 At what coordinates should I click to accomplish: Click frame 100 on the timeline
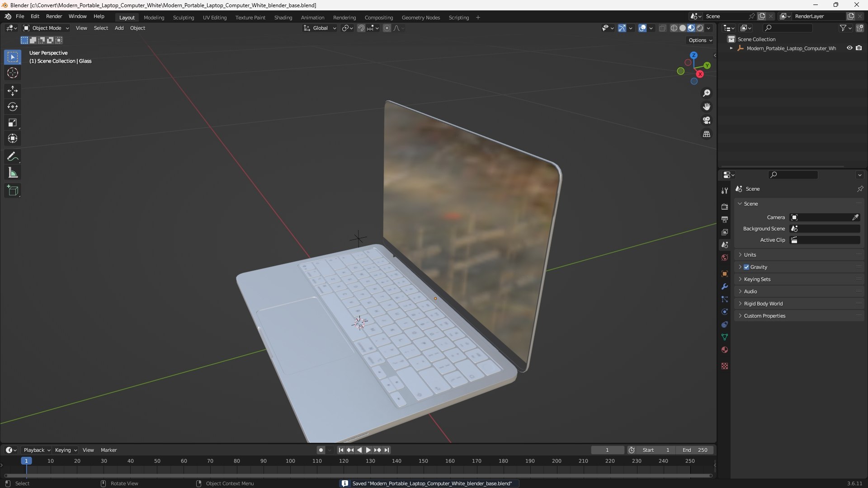(x=290, y=461)
